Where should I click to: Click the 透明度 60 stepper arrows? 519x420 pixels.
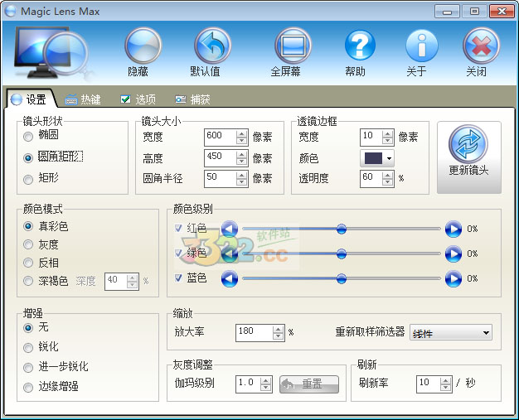388,179
